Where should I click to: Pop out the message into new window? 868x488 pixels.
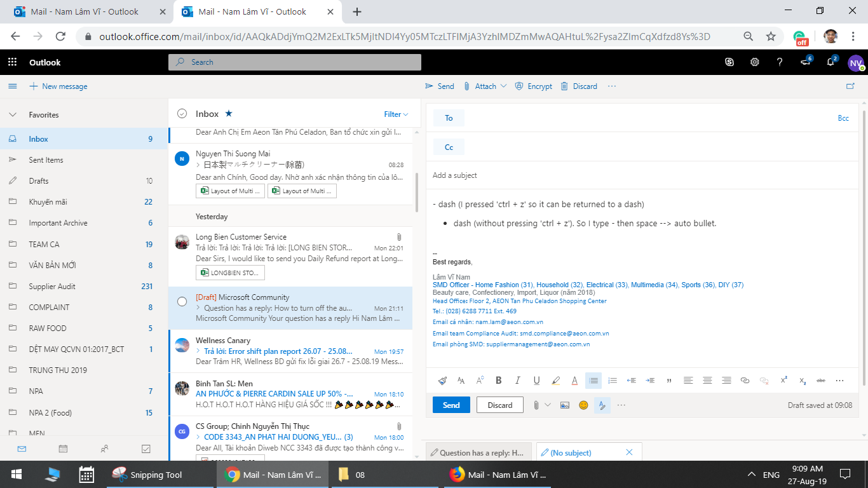pos(851,86)
